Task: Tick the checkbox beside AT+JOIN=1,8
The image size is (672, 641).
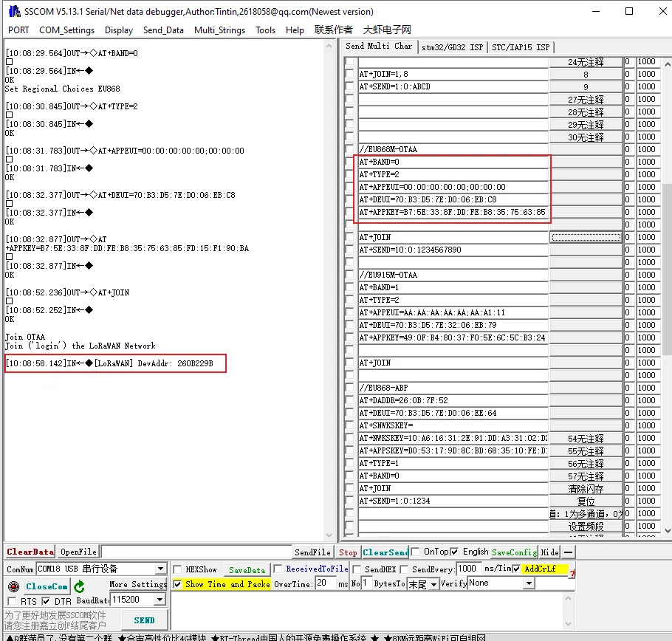Action: pos(349,74)
